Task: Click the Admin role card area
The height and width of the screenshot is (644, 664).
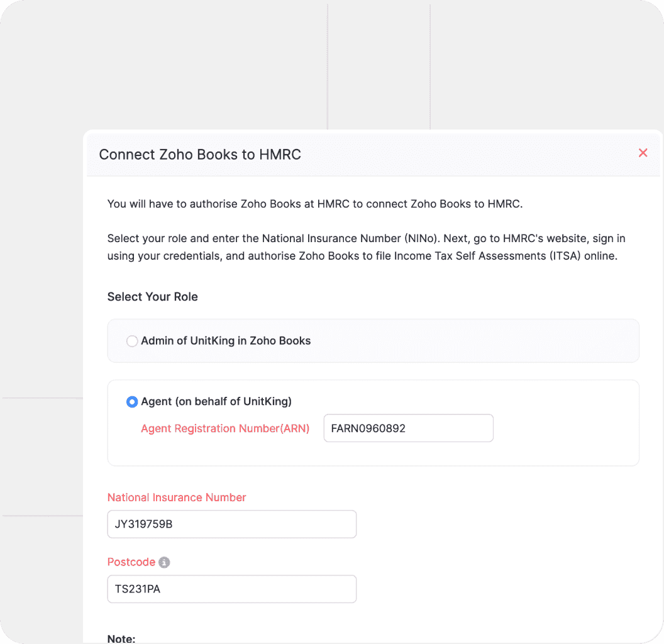Action: [373, 341]
